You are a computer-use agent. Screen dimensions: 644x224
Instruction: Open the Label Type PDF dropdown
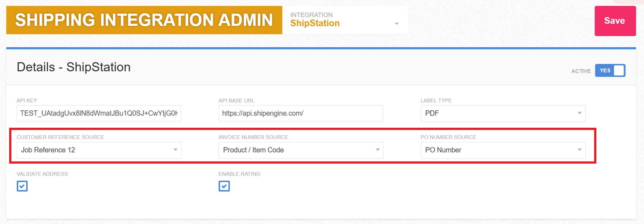point(503,113)
